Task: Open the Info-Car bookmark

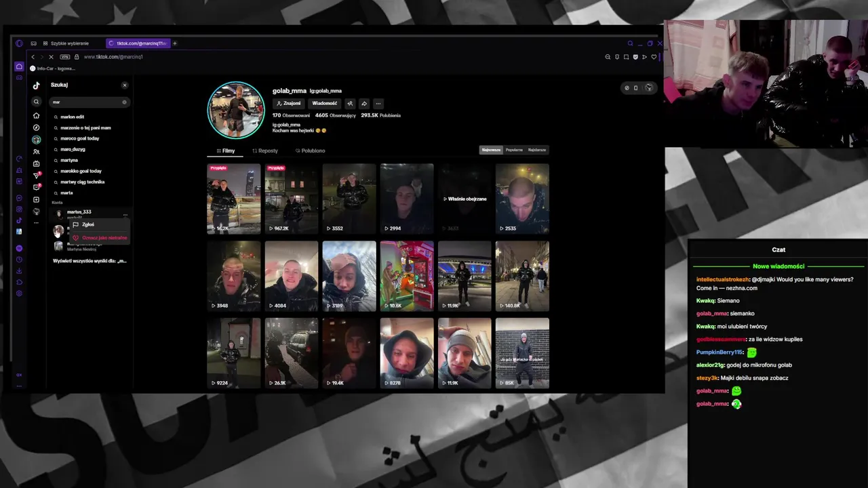Action: coord(52,68)
